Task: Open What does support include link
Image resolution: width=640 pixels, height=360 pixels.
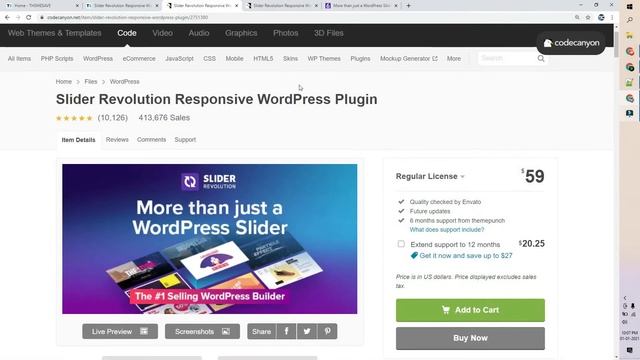Action: pos(447,230)
